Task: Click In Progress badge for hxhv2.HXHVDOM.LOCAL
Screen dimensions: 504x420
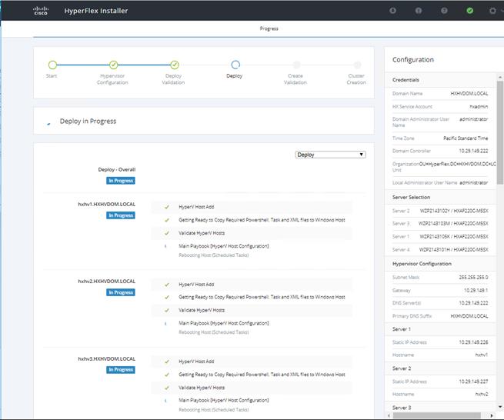Action: (121, 292)
